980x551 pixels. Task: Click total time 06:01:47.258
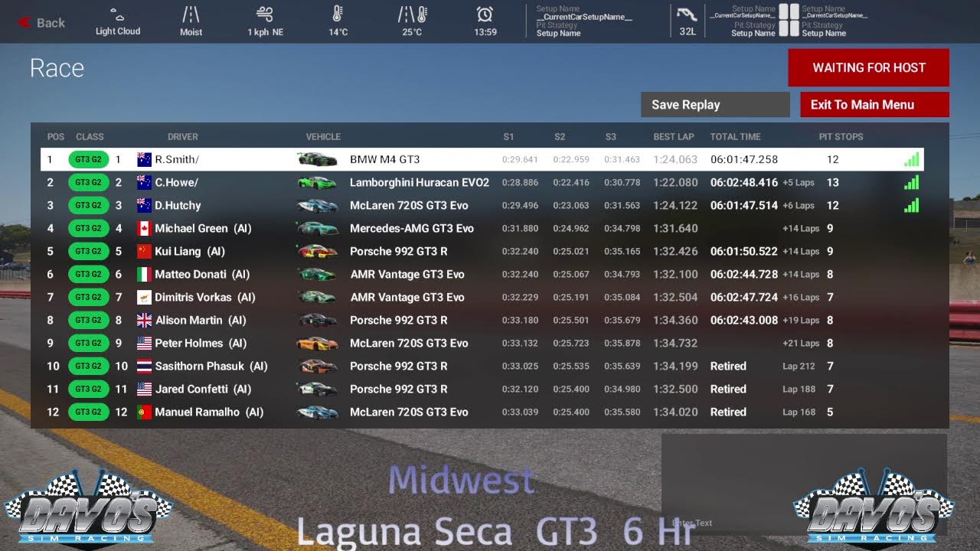click(x=744, y=159)
